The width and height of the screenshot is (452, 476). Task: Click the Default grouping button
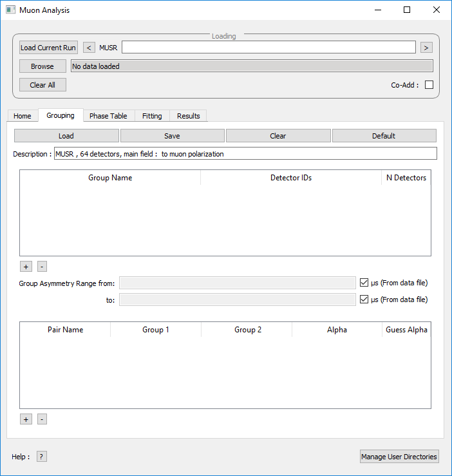pyautogui.click(x=384, y=136)
